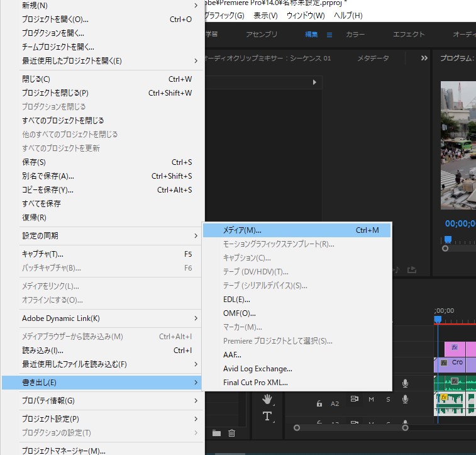The height and width of the screenshot is (455, 476).
Task: Expand the Adobe Dynamic Link(K) submenu
Action: click(x=196, y=318)
